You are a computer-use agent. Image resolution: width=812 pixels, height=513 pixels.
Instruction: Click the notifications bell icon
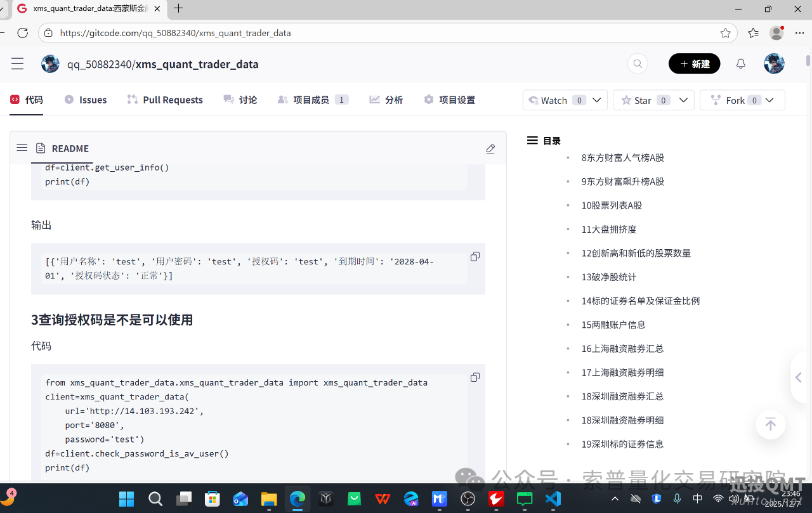tap(740, 63)
